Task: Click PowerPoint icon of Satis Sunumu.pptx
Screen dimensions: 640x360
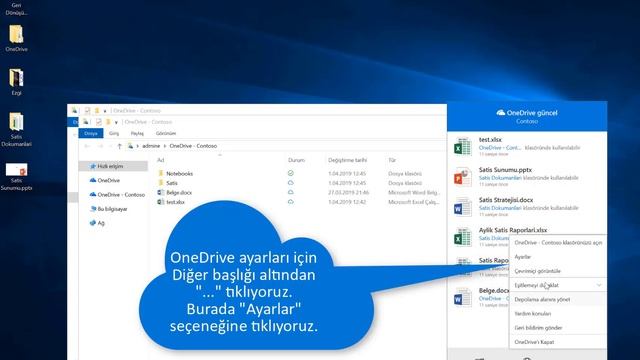Action: pos(463,177)
